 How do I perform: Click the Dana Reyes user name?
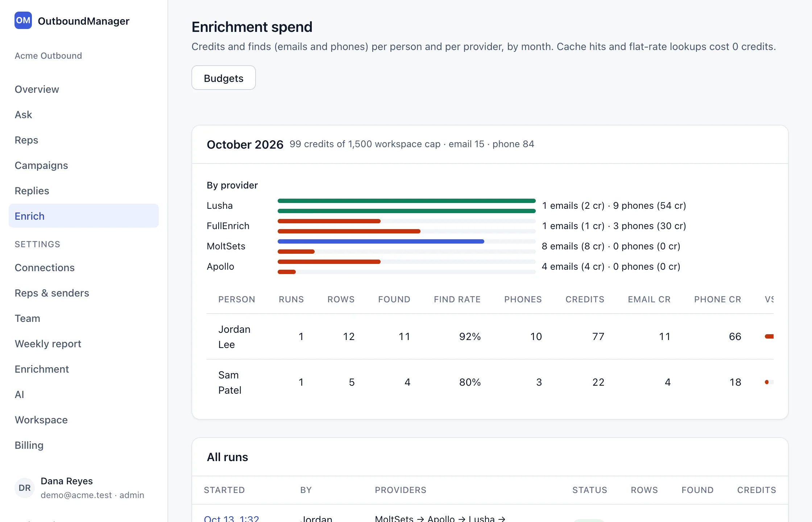tap(67, 481)
